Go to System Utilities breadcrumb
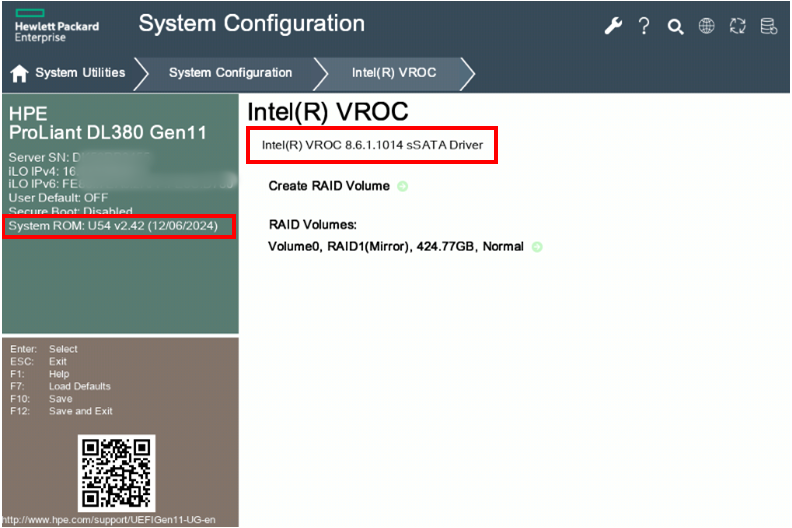This screenshot has height=528, width=792. click(x=80, y=73)
